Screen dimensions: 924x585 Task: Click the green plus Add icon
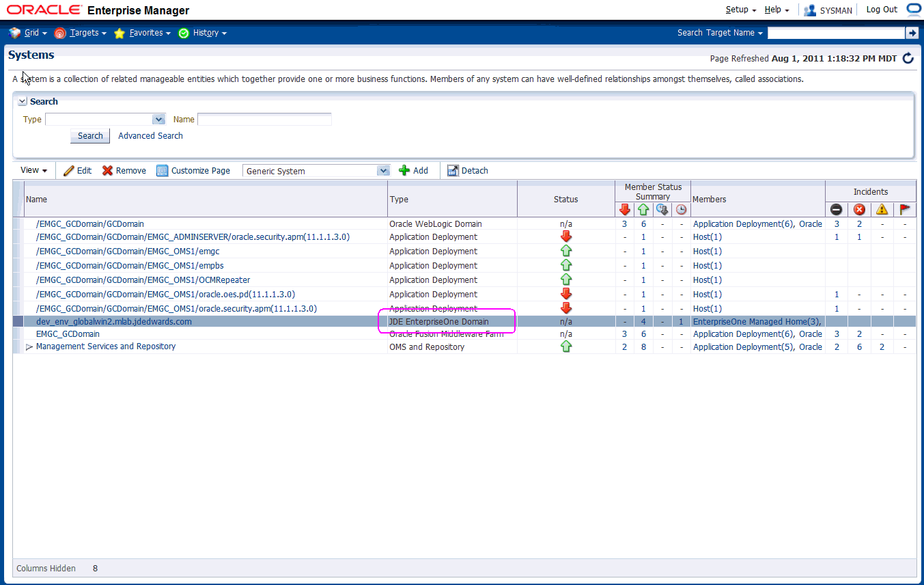pyautogui.click(x=404, y=171)
